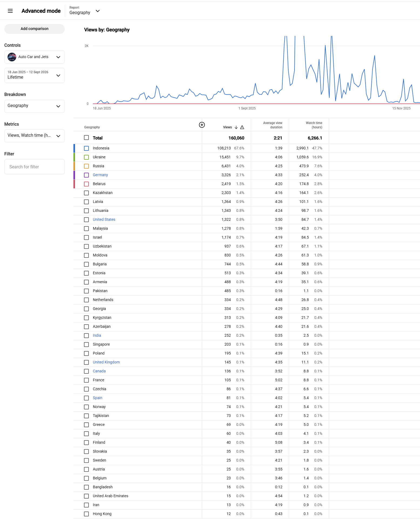
Task: Open the Spain link
Action: (97, 398)
